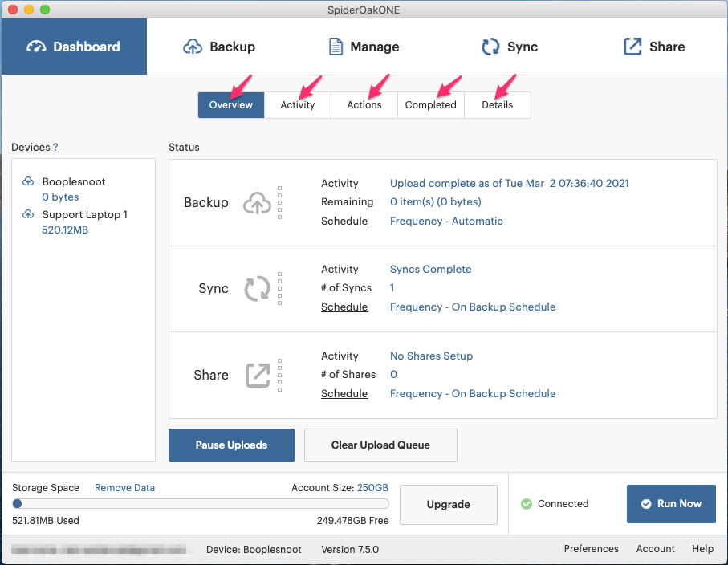Image resolution: width=728 pixels, height=565 pixels.
Task: Click the Device: Booplesnoot status text
Action: 254,549
